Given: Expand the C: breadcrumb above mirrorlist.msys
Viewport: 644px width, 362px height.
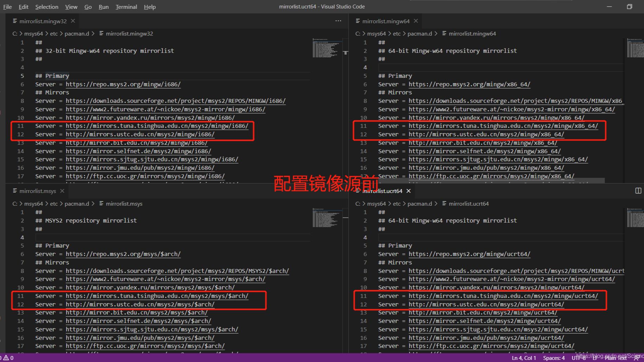Looking at the screenshot, I should pos(15,204).
